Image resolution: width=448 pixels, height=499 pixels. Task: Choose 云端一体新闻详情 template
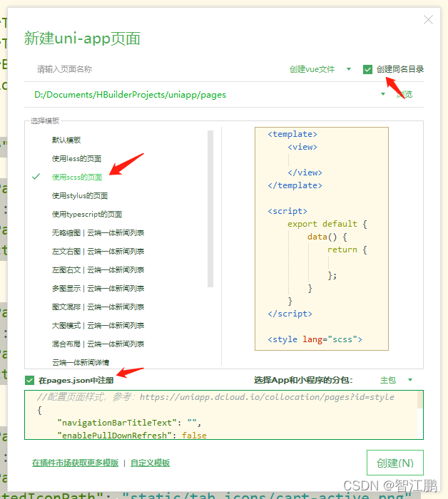(81, 362)
